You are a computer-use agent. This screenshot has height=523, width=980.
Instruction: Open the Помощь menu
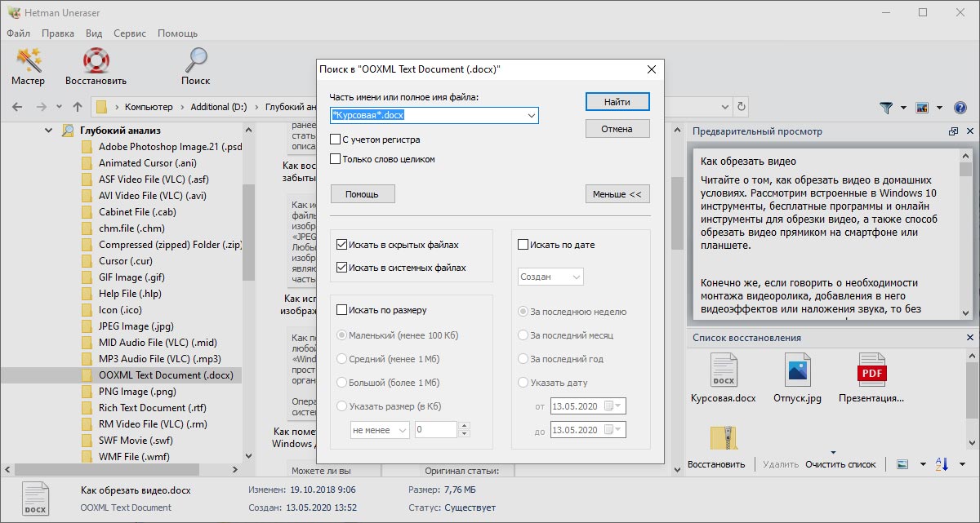coord(177,33)
